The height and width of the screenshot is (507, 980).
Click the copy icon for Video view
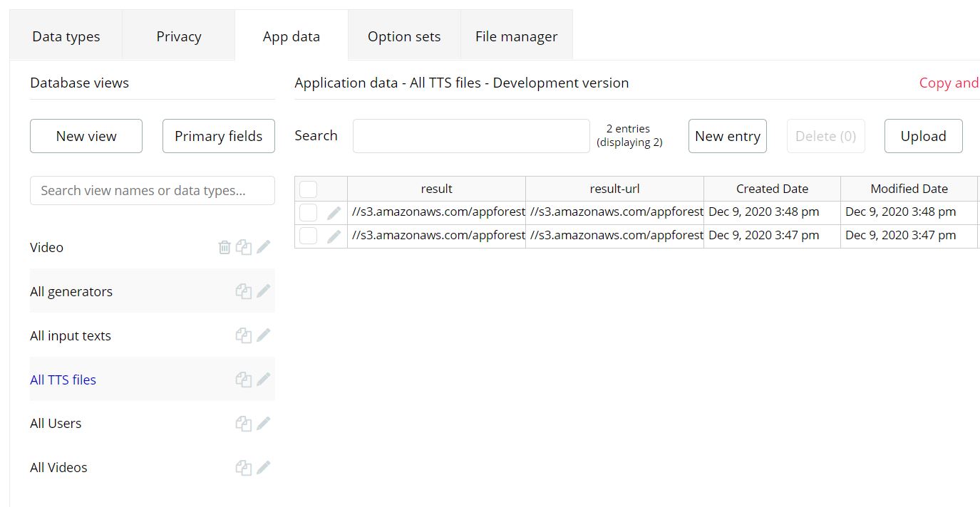click(x=244, y=247)
